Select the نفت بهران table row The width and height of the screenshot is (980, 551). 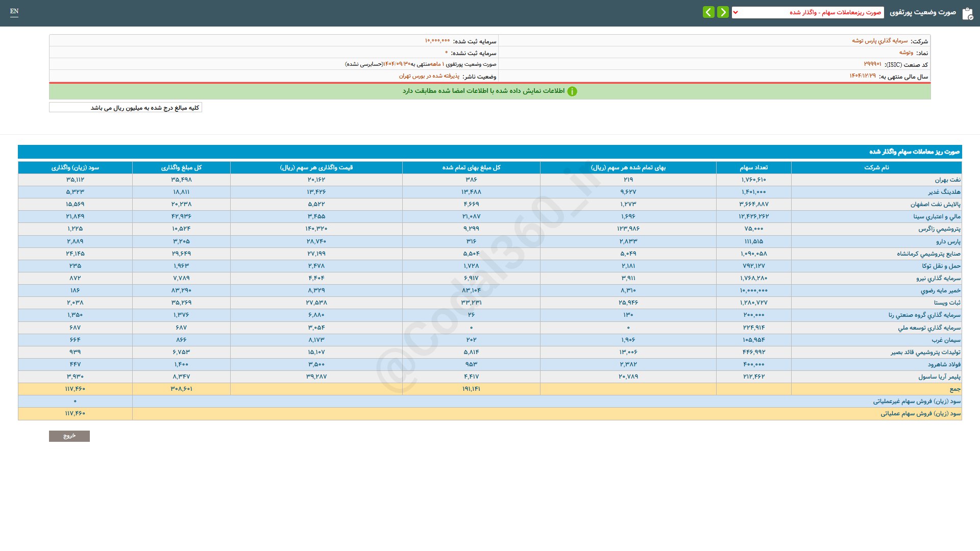click(x=947, y=180)
